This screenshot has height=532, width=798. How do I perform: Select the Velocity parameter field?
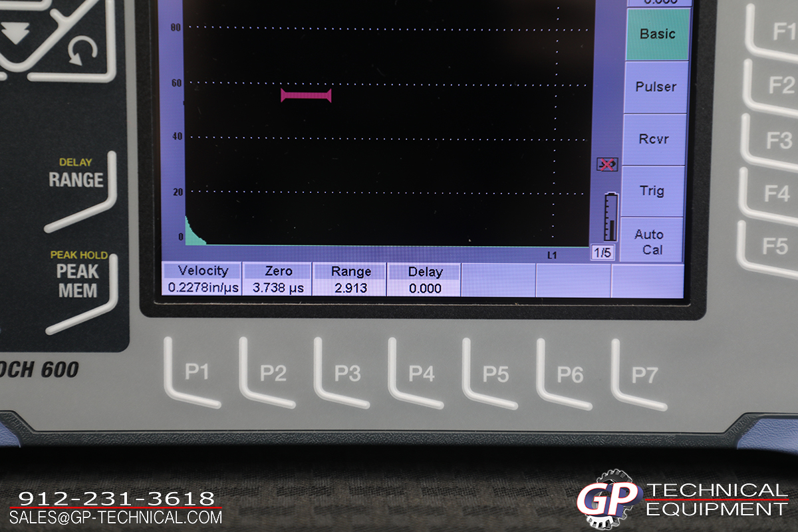(202, 279)
